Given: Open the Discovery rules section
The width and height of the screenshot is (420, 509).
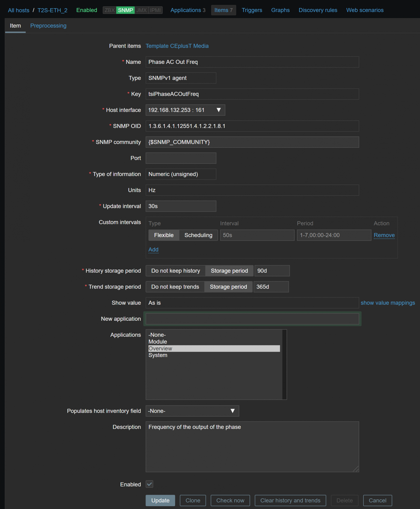Looking at the screenshot, I should [x=318, y=10].
